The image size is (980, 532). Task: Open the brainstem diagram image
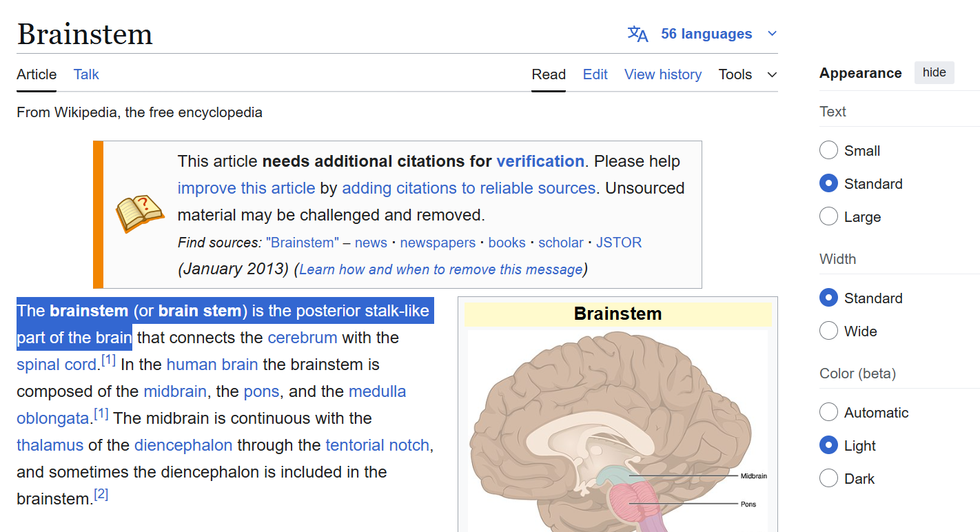tap(617, 431)
